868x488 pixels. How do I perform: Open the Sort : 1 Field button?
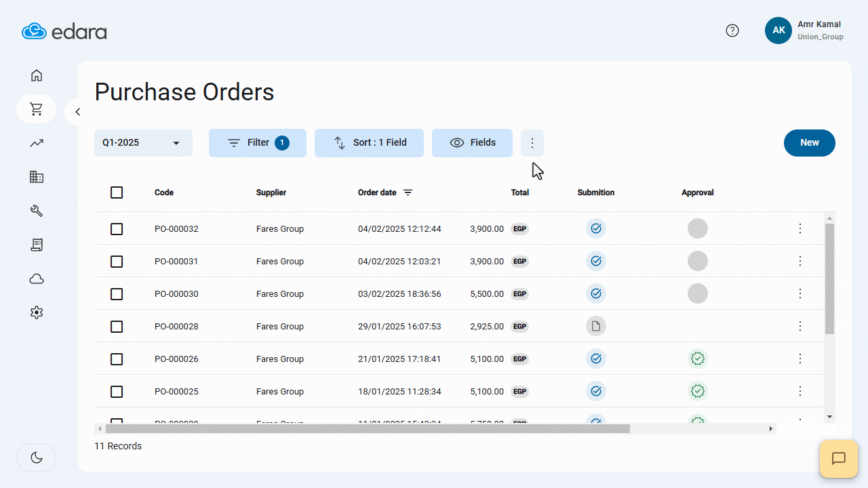click(x=369, y=143)
